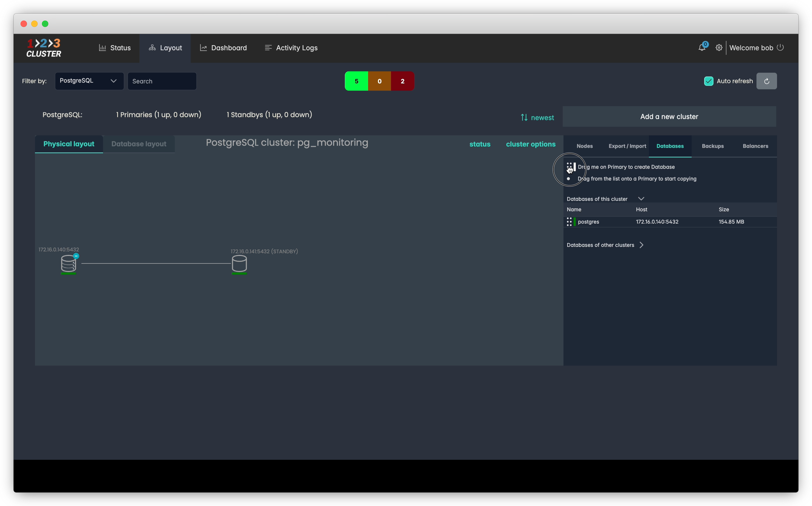This screenshot has height=506, width=812.
Task: Switch to Physical layout tab
Action: pyautogui.click(x=69, y=144)
